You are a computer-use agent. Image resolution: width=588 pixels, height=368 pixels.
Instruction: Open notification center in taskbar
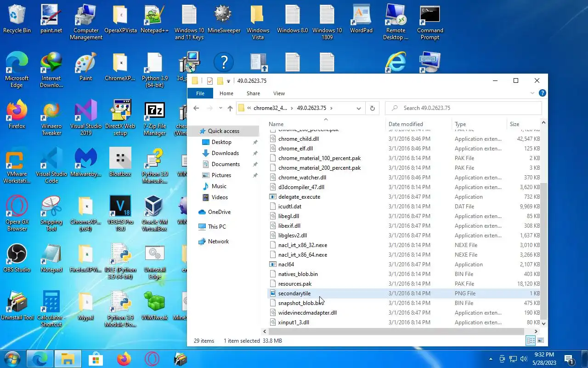(x=569, y=359)
